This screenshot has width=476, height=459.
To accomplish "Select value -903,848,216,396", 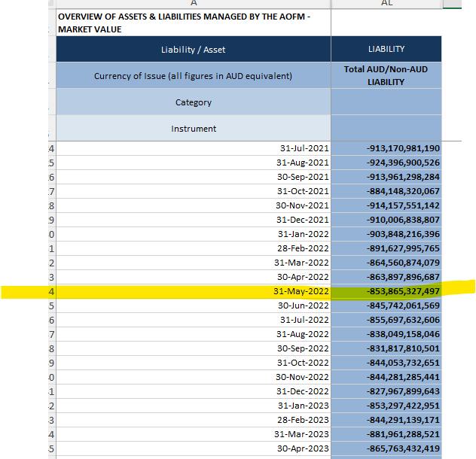I will [x=386, y=234].
